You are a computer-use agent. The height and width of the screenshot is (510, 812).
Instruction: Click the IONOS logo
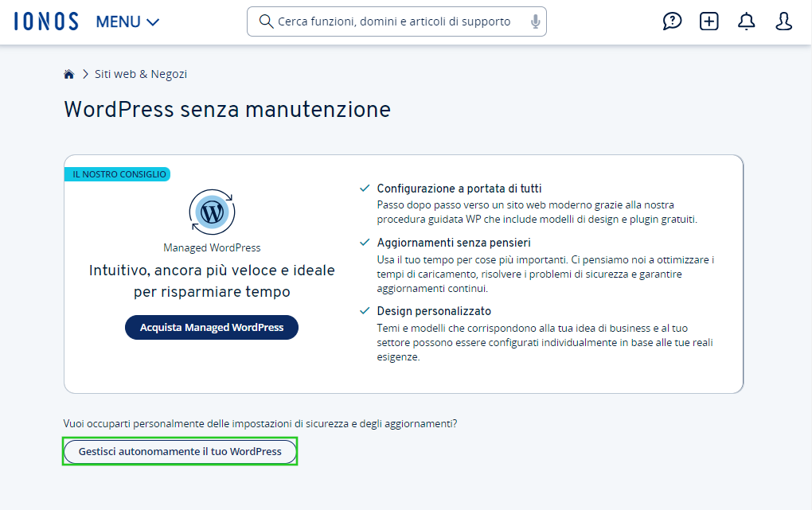(x=46, y=21)
